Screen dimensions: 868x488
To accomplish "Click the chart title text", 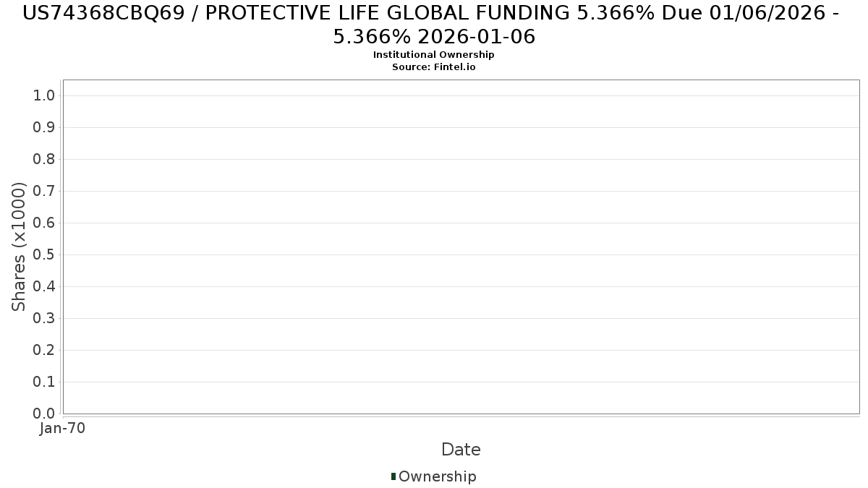I will click(434, 25).
